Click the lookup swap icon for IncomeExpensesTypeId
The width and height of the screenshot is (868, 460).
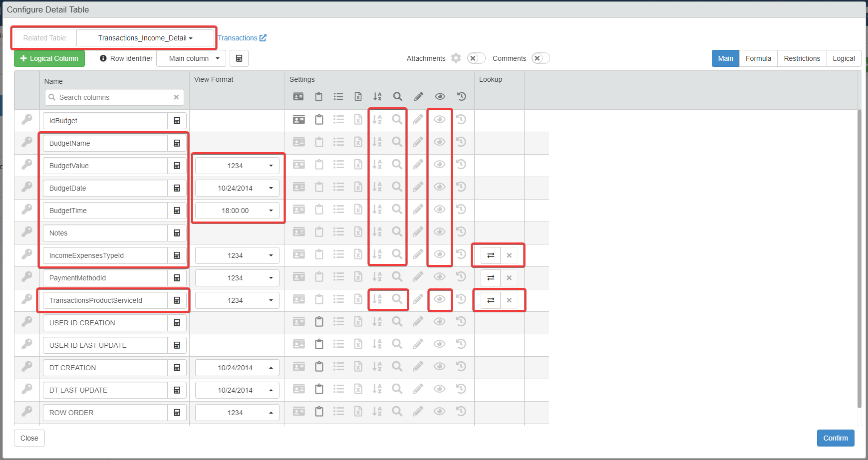(x=491, y=255)
